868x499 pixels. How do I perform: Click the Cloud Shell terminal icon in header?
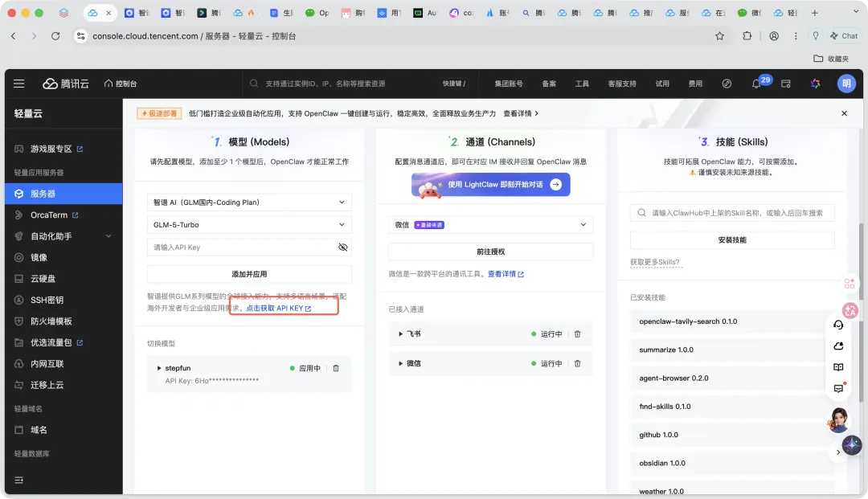pyautogui.click(x=785, y=84)
